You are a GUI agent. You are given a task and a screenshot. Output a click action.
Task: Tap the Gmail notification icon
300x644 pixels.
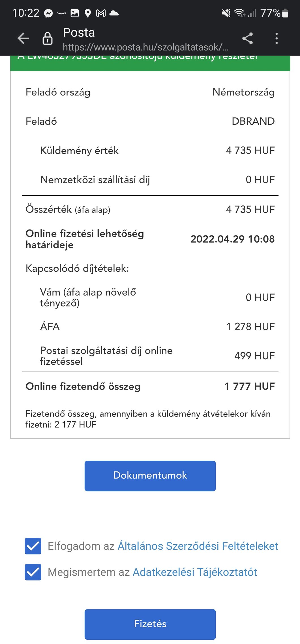tap(101, 13)
